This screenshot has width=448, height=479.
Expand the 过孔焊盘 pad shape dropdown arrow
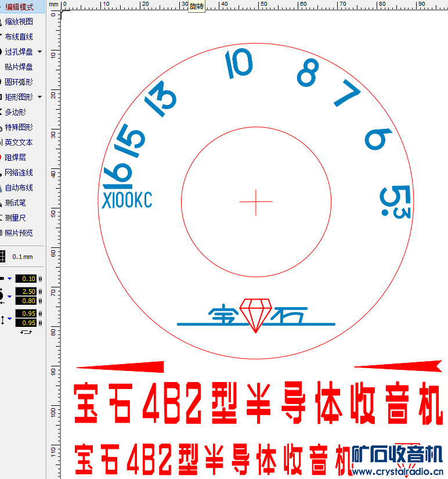click(39, 52)
